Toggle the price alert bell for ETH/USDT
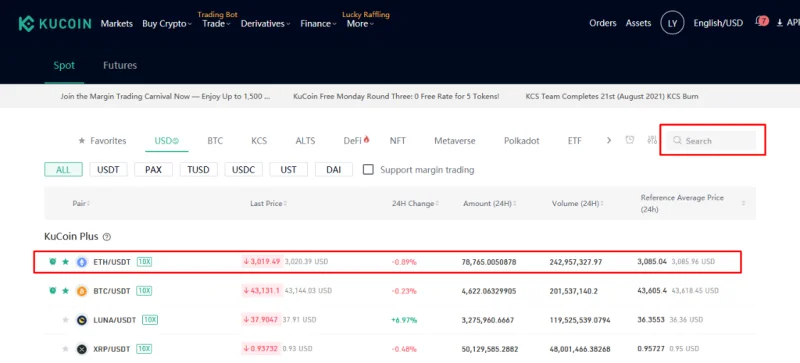 [x=52, y=261]
